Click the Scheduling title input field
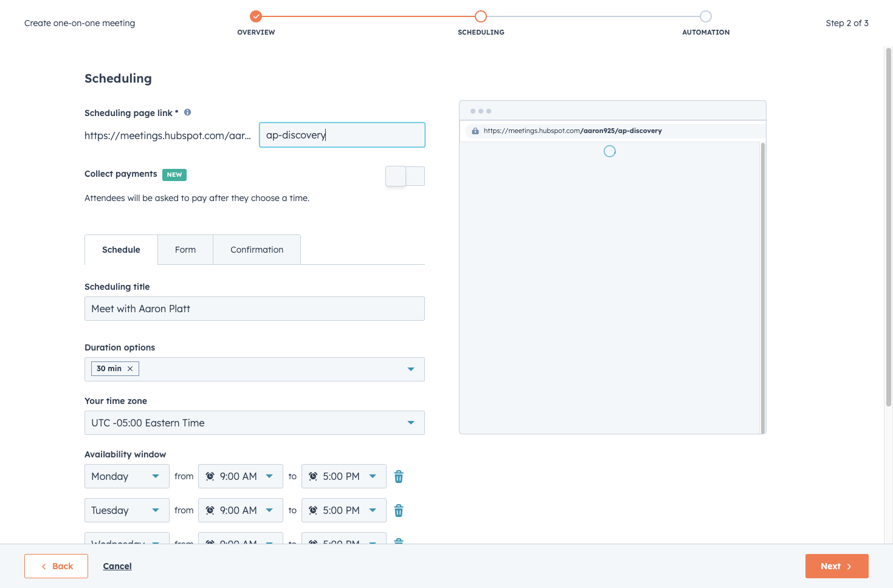The image size is (893, 588). 255,309
